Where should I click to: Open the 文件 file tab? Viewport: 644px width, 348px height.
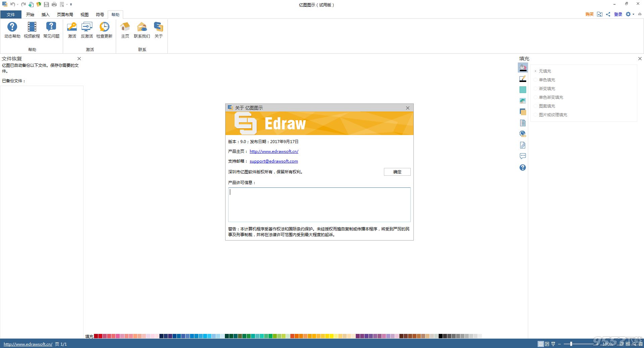click(x=11, y=14)
